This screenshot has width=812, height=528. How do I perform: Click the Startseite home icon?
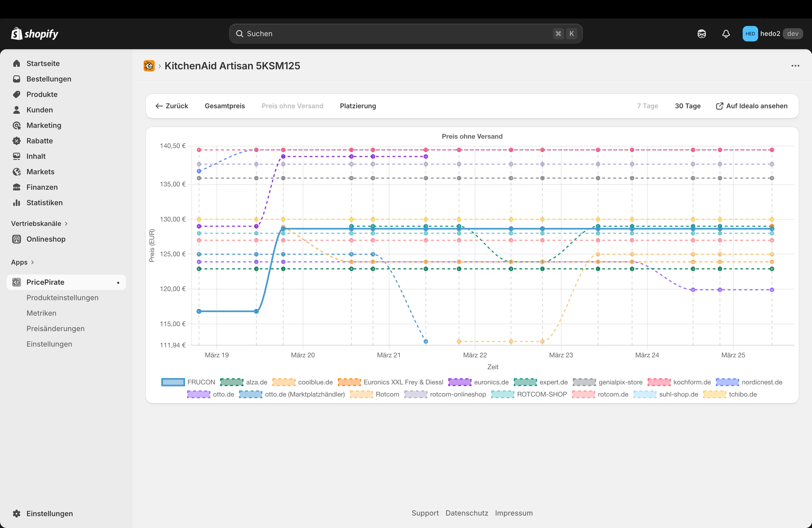16,64
